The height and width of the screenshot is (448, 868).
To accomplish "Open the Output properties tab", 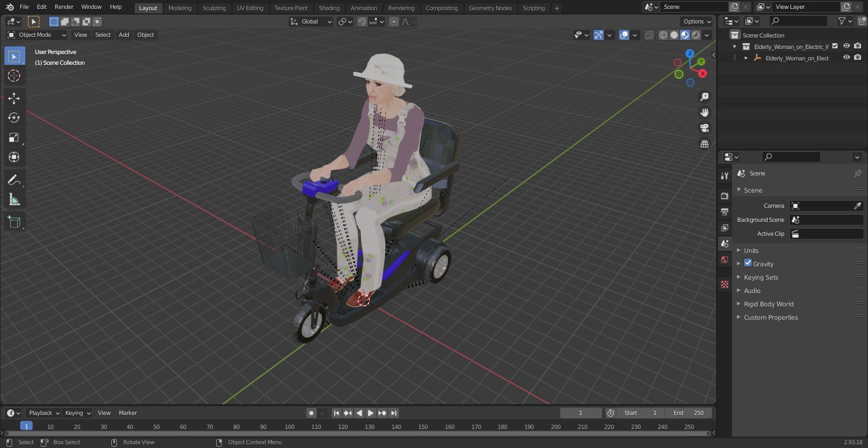I will click(724, 212).
